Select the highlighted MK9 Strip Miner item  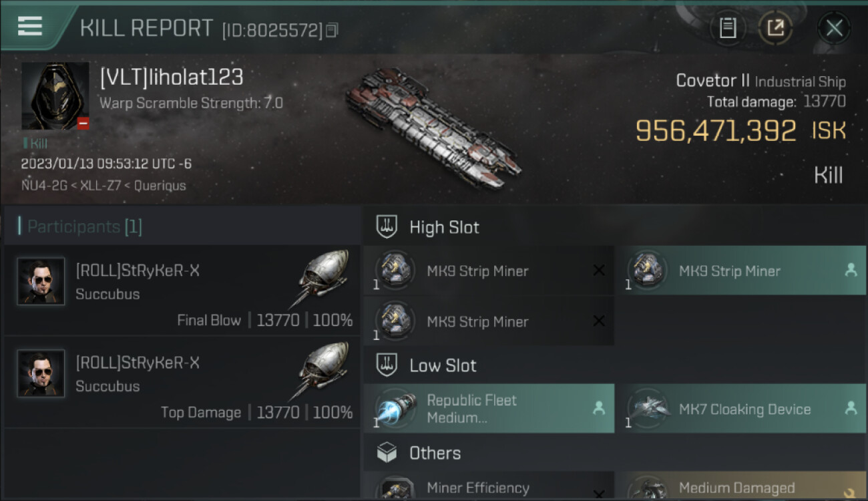(740, 271)
